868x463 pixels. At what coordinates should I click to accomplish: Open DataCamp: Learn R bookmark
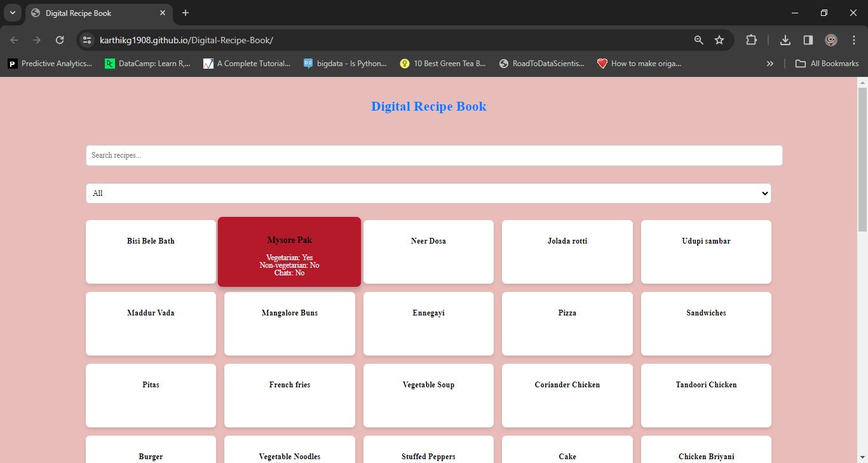[x=147, y=64]
